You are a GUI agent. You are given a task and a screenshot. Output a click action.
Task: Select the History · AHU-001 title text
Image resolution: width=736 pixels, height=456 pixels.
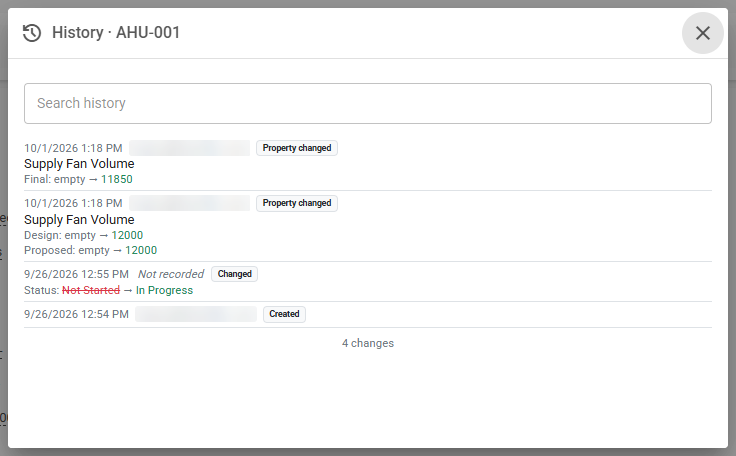coord(116,32)
